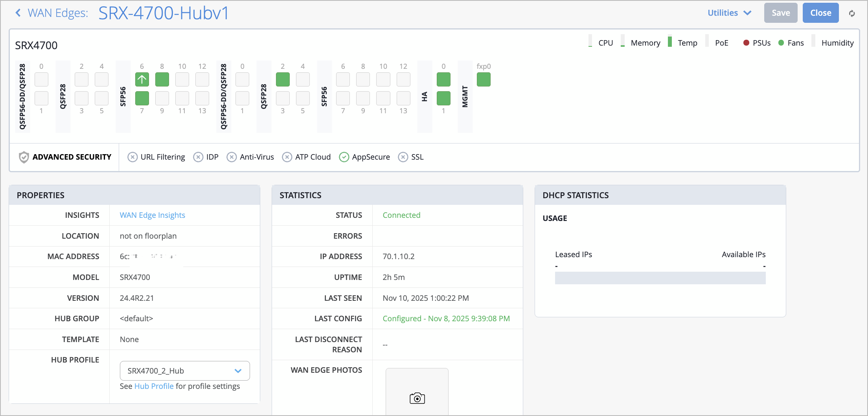Click the IDP disabled status icon
Screen dimensions: 868x416
coord(198,157)
